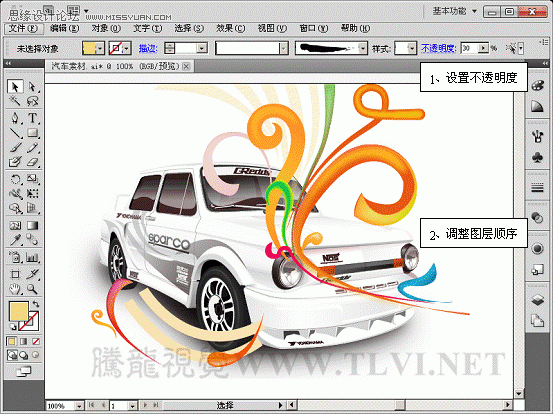Open the 效果(C) menu
The image size is (553, 414).
click(x=231, y=28)
